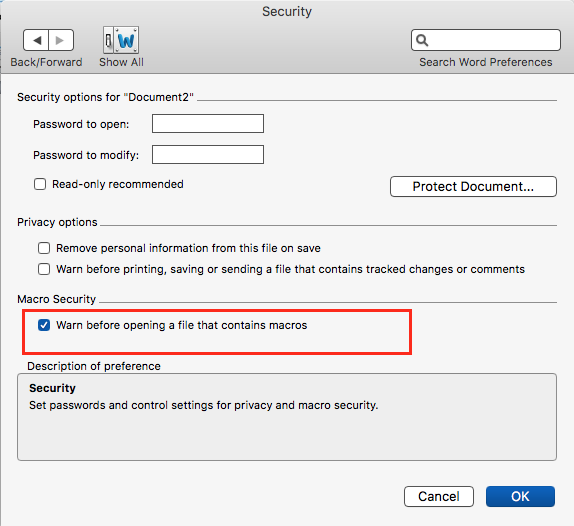Viewport: 574px width, 526px height.
Task: Enable Remove personal information on save
Action: (44, 248)
